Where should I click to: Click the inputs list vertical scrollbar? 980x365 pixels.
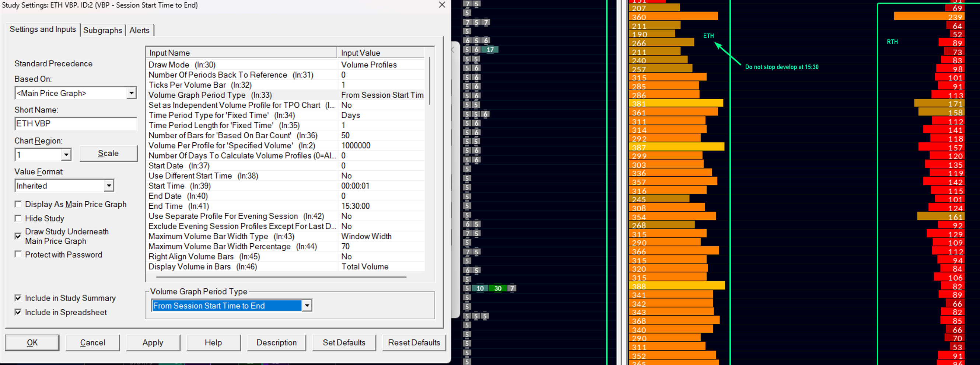[x=430, y=81]
